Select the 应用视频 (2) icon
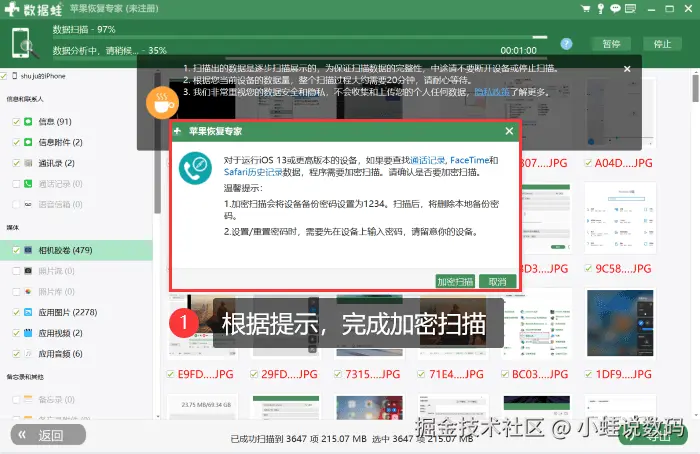The image size is (700, 454). tap(28, 333)
